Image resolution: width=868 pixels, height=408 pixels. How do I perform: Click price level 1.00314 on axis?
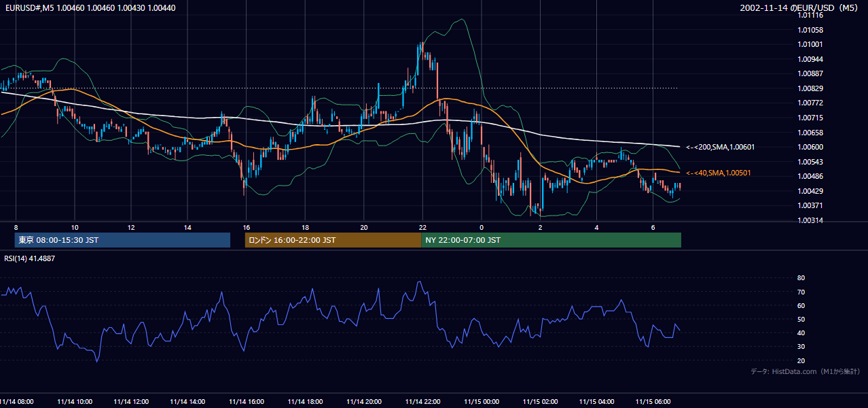tap(811, 220)
